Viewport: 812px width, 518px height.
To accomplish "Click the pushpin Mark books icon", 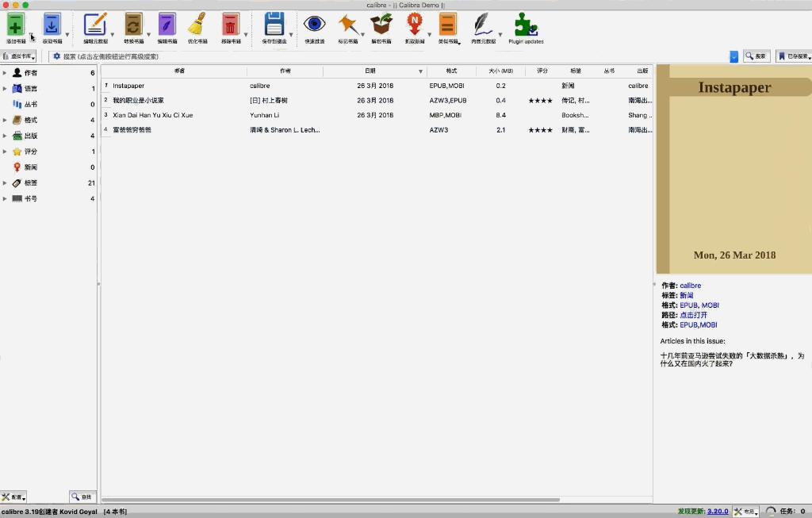I will (348, 25).
